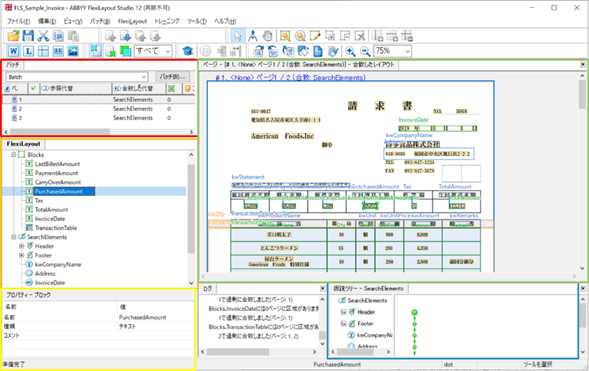Screen dimensions: 589x371
Task: Expand Header in the hypothesis tree panel
Action: tap(343, 312)
